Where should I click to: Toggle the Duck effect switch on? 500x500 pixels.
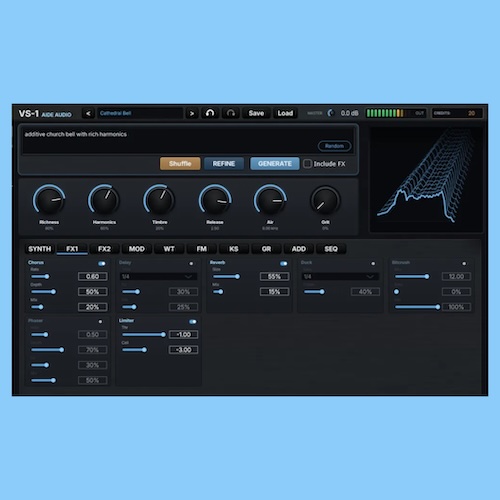(373, 263)
